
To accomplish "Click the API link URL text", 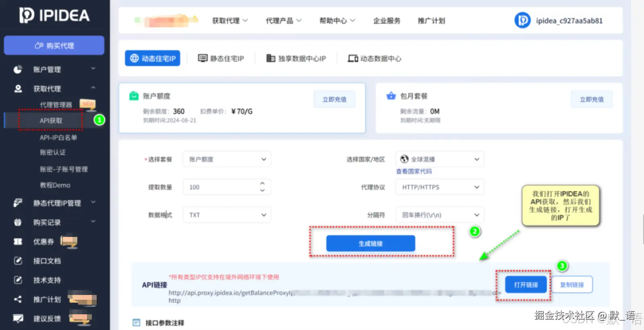I will (334, 296).
